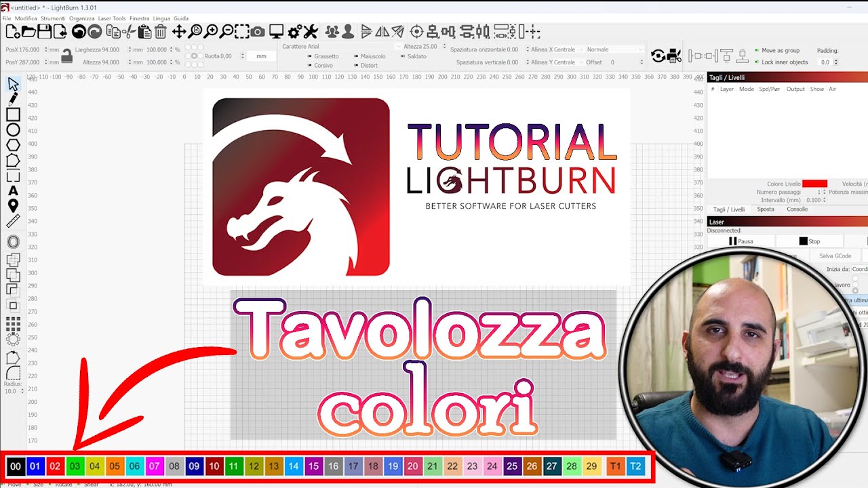868x488 pixels.
Task: Open the Organizza menu
Action: click(x=82, y=18)
